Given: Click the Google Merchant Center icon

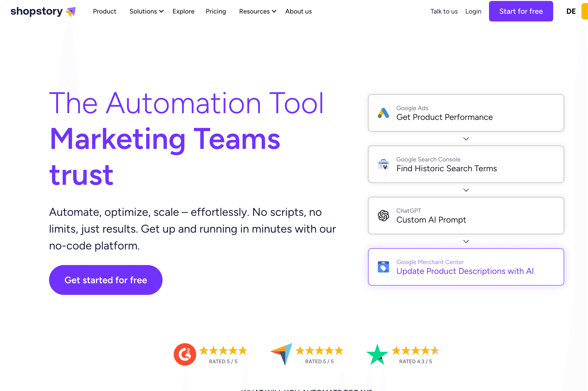Looking at the screenshot, I should [x=383, y=267].
